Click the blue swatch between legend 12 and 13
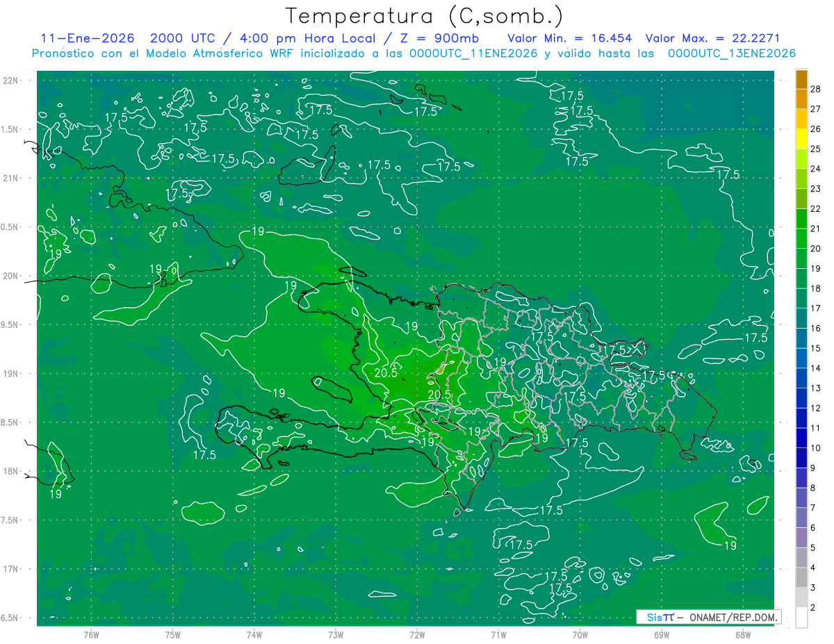 tap(801, 398)
